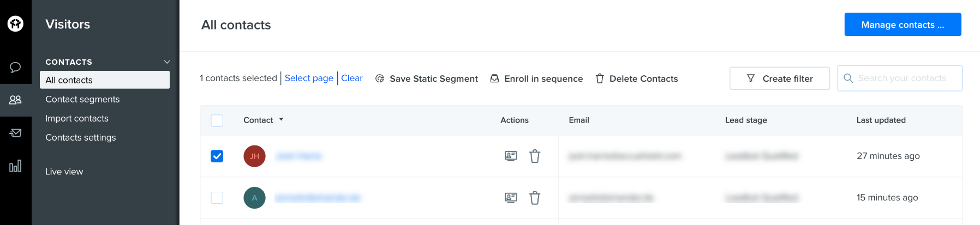Click trash icon for JH contact row

[535, 156]
